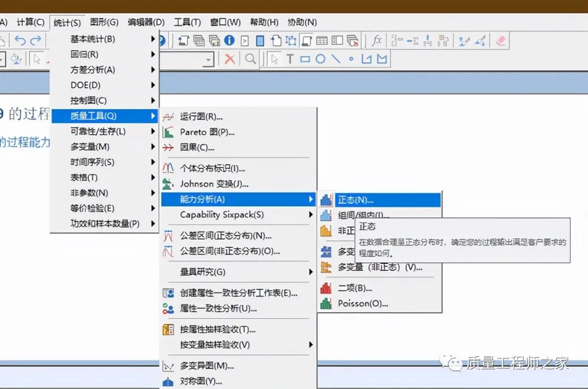Click the magnifier search icon
This screenshot has height=389, width=588.
coord(250,59)
